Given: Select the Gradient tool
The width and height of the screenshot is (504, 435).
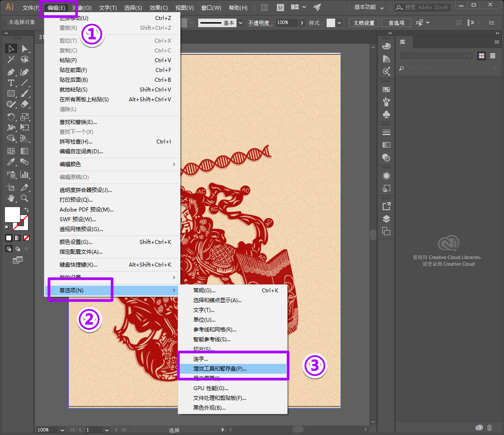Looking at the screenshot, I should pos(24,151).
